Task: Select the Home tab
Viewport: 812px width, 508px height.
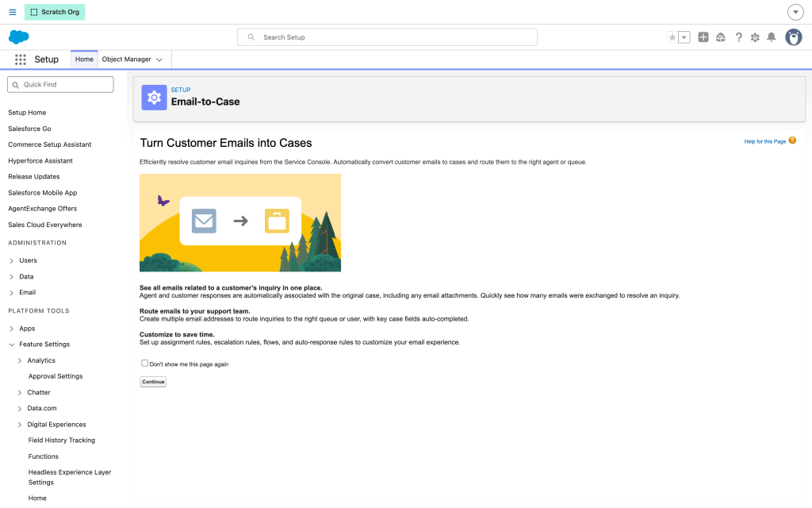Action: [x=84, y=60]
